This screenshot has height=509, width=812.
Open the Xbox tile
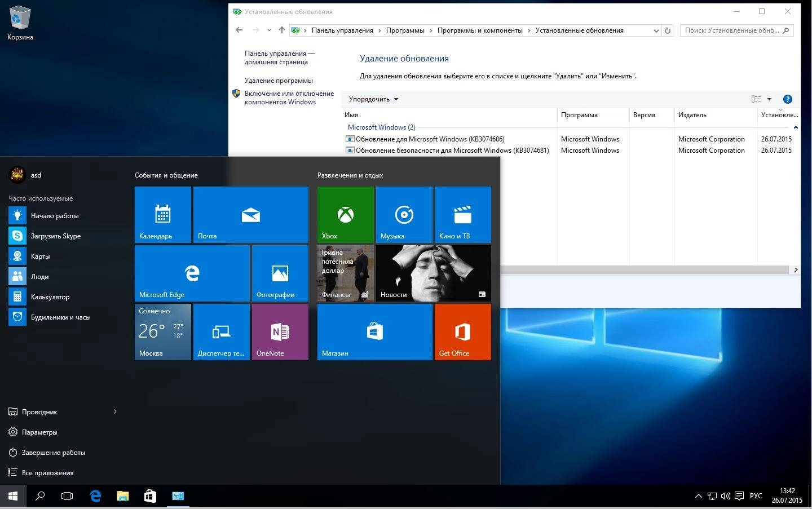(x=346, y=215)
